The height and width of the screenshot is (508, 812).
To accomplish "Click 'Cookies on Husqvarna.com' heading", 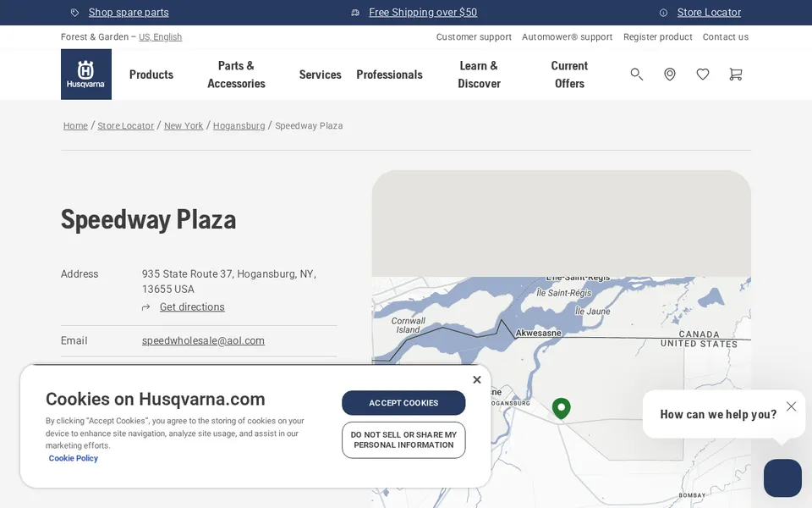I will tap(156, 399).
